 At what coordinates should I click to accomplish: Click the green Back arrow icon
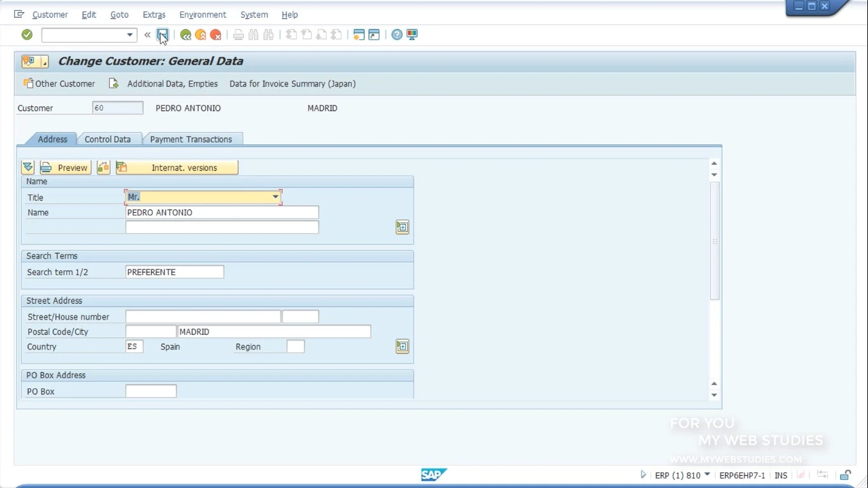pyautogui.click(x=186, y=35)
